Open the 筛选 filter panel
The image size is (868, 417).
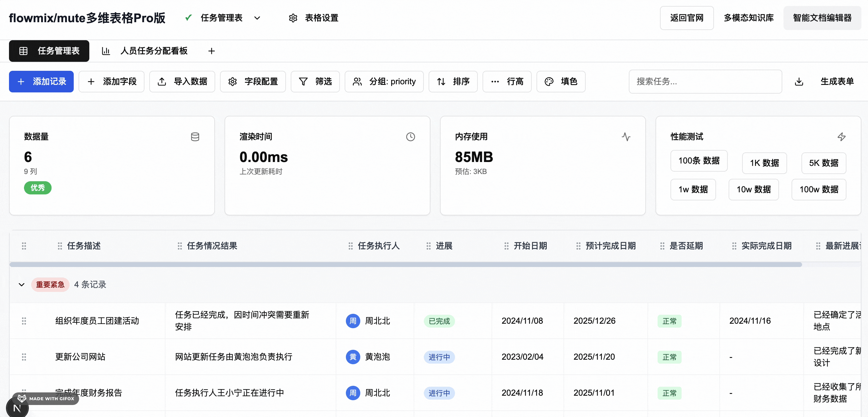pyautogui.click(x=315, y=82)
